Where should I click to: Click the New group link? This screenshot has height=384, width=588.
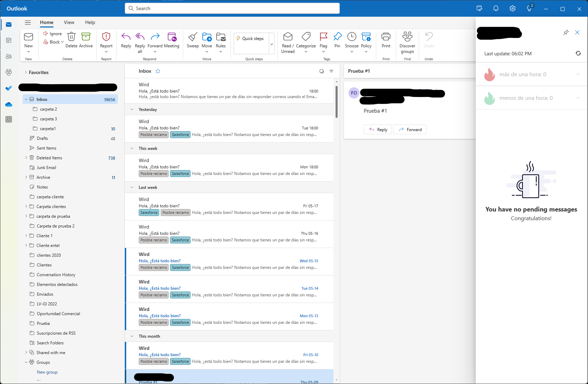pos(47,372)
